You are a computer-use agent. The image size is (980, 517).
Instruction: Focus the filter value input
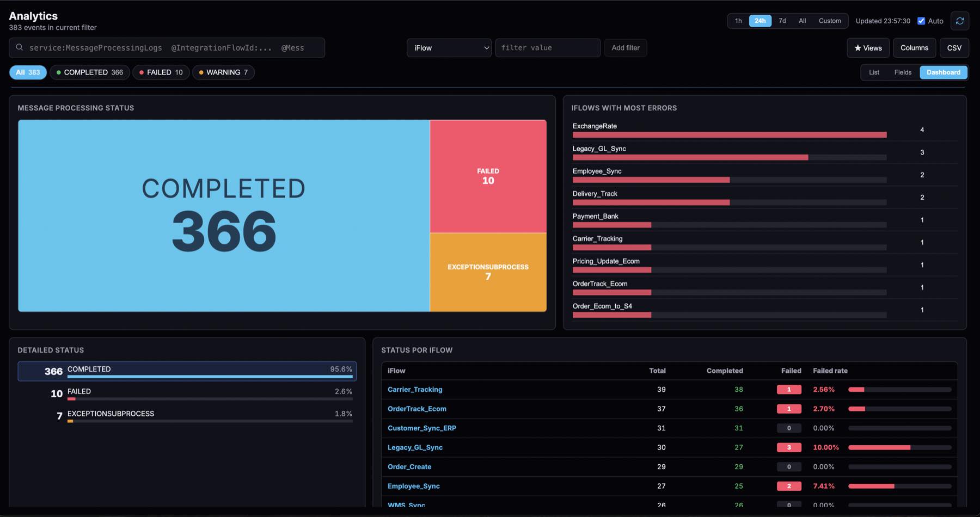coord(548,48)
